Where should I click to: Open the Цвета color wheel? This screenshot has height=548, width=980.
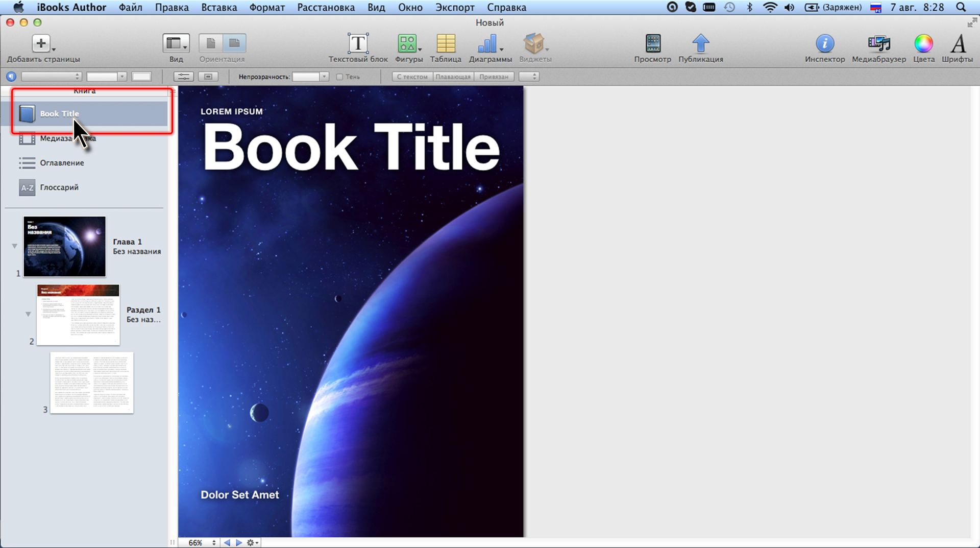(923, 43)
